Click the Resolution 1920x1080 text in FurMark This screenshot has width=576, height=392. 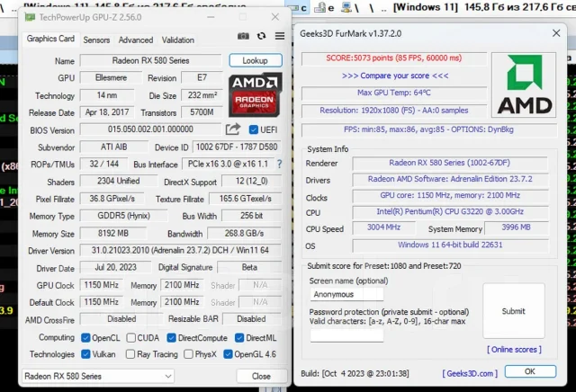pyautogui.click(x=394, y=110)
